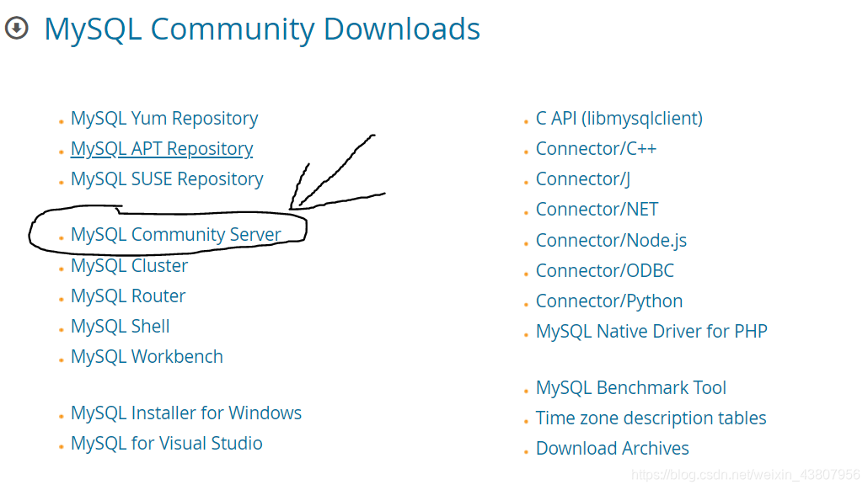This screenshot has height=490, width=868.
Task: Open the Connector/ODBC link
Action: [605, 272]
